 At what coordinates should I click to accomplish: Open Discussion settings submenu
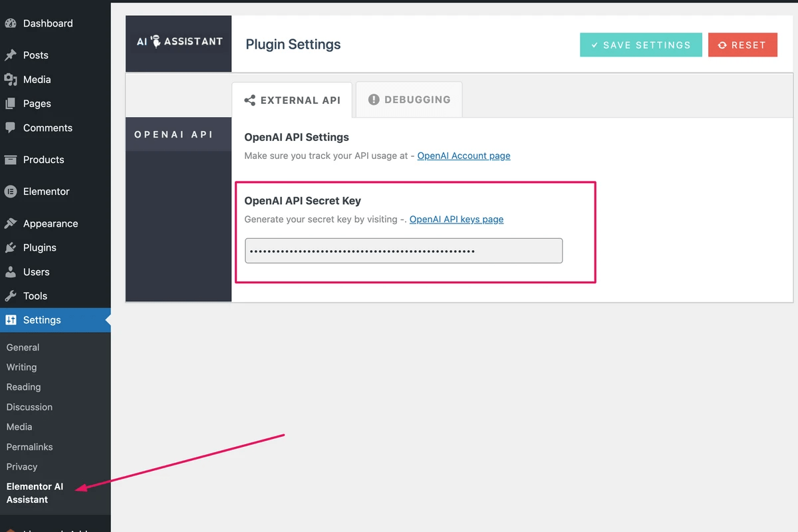pos(29,407)
